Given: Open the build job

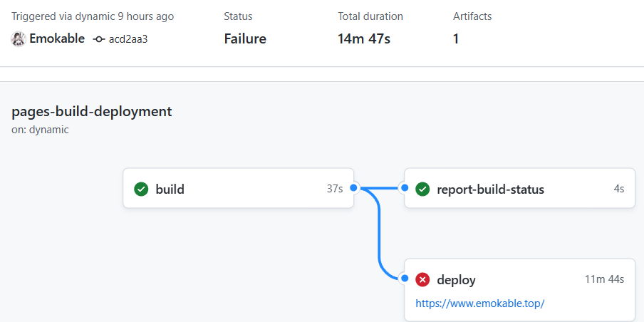Looking at the screenshot, I should pos(170,189).
